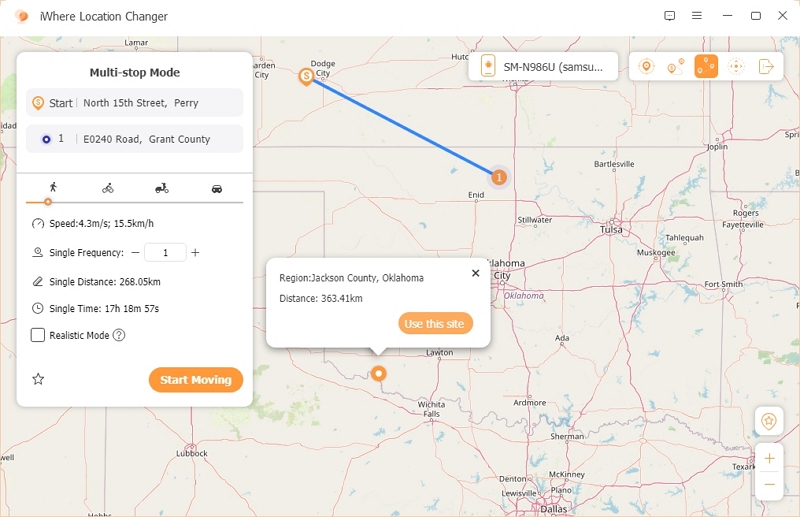Viewport: 800px width, 517px height.
Task: Click Region:Jackson County, Oklahoma text
Action: 352,278
